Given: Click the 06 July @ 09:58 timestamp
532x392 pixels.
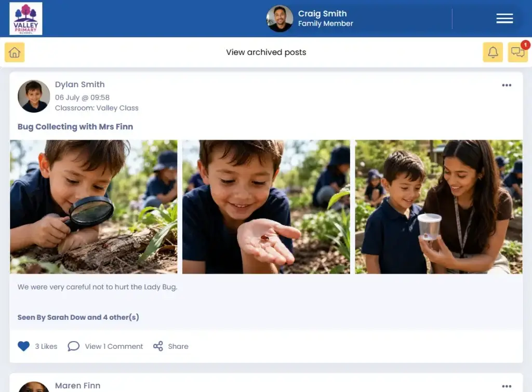Looking at the screenshot, I should point(82,97).
